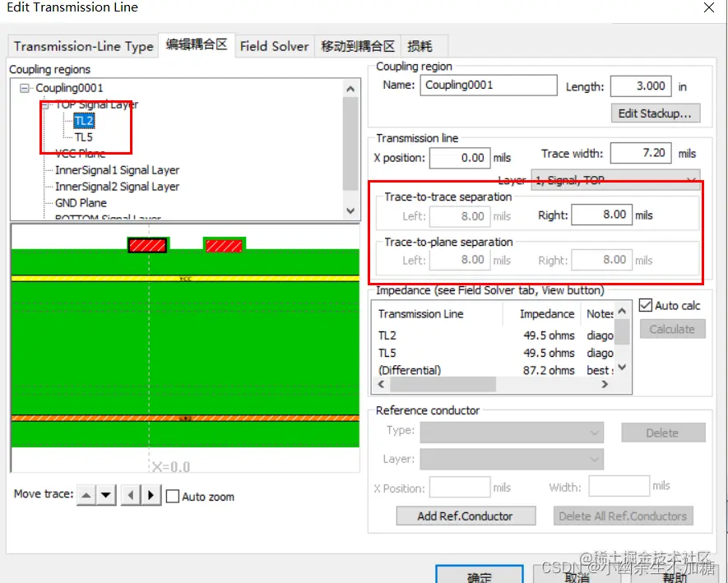The height and width of the screenshot is (583, 728).
Task: Select (Differential) row in impedance table
Action: point(495,370)
